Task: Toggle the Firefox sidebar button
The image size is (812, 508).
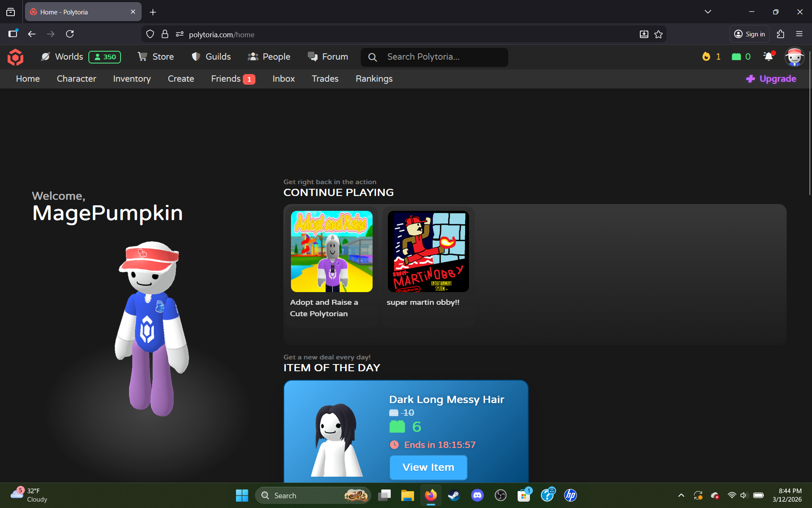Action: [x=13, y=34]
